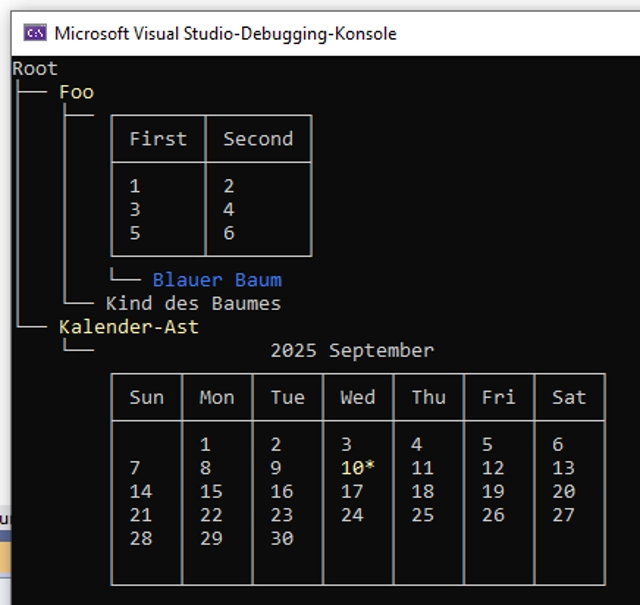Click day 15 under Monday

211,491
